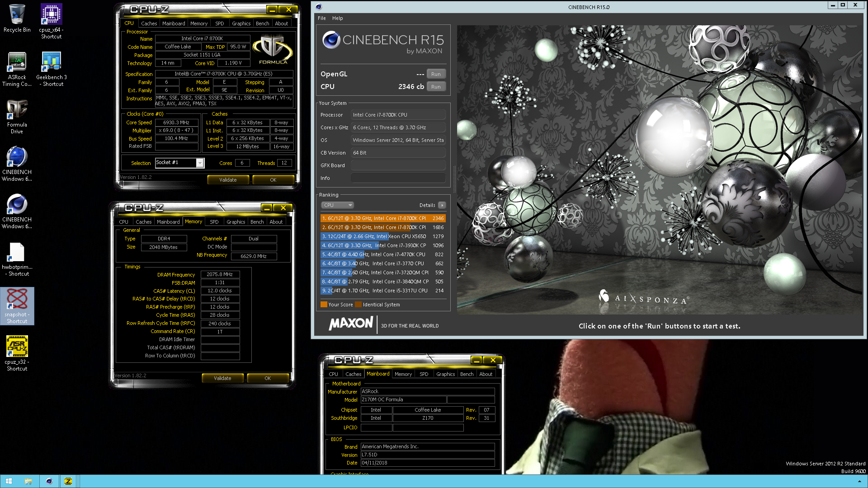Click the rendered spheres image preview
This screenshot has height=488, width=868.
tap(659, 169)
